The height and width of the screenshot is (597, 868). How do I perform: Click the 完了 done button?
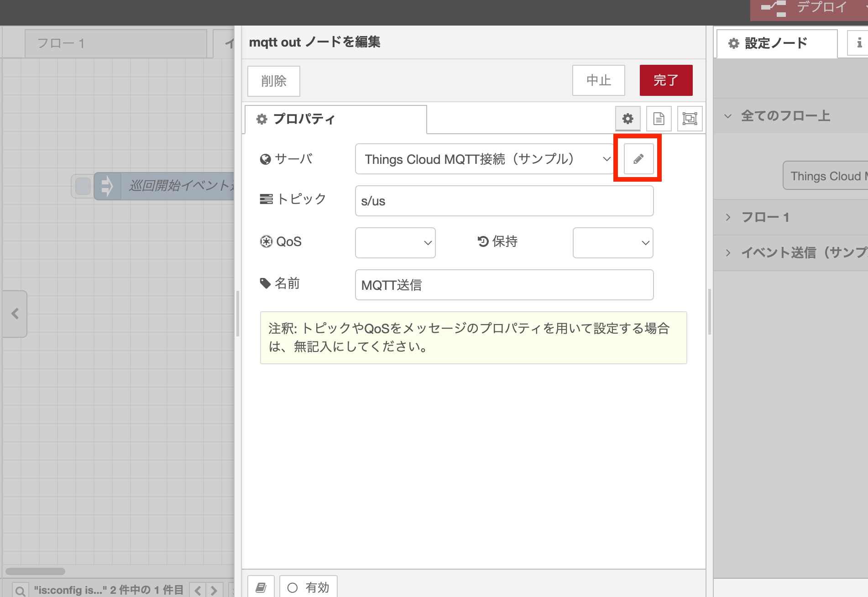pyautogui.click(x=666, y=80)
